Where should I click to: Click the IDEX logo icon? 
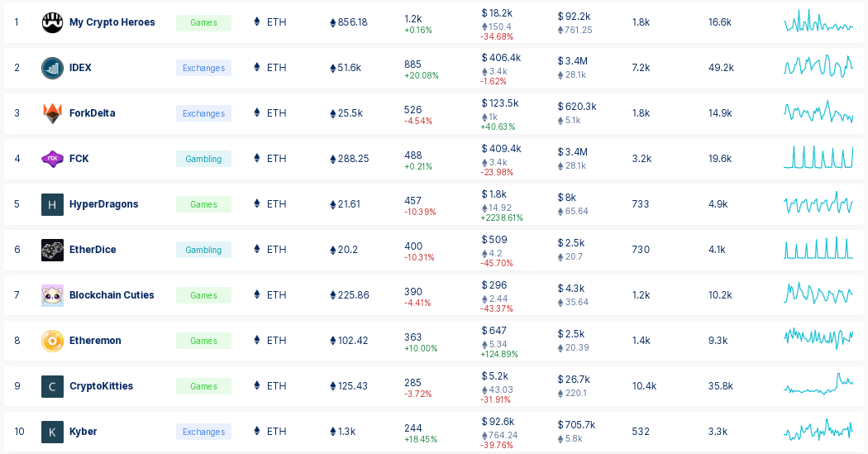pyautogui.click(x=52, y=68)
